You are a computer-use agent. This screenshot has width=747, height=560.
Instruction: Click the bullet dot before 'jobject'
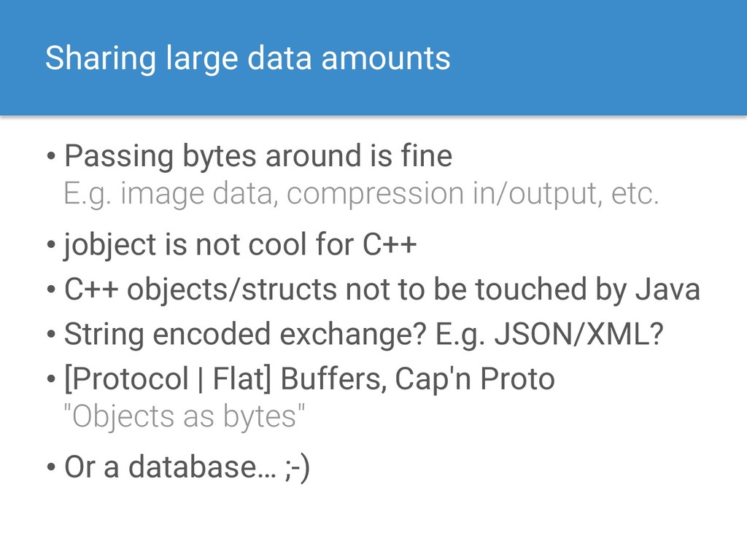click(52, 245)
